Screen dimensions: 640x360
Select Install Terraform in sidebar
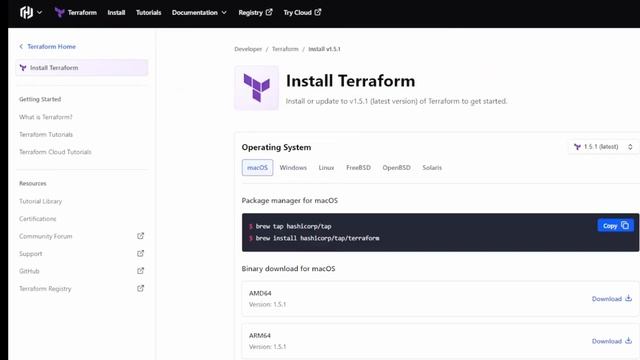click(x=82, y=68)
